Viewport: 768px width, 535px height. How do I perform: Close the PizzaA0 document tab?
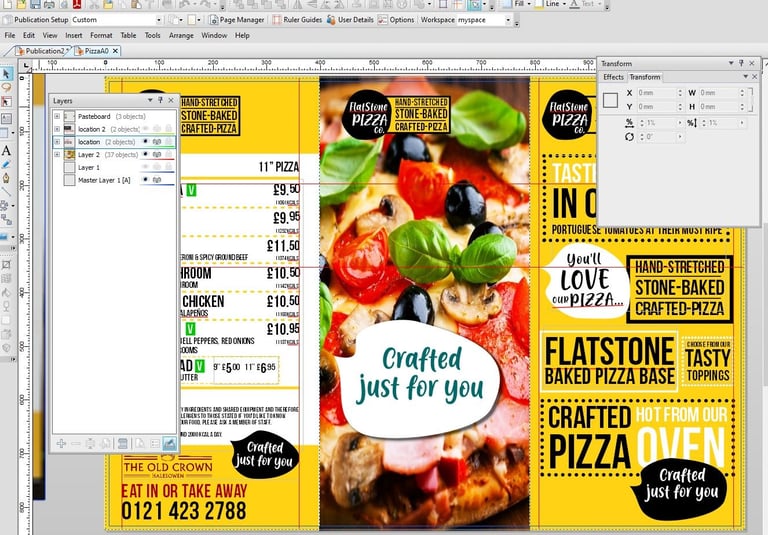tap(116, 51)
